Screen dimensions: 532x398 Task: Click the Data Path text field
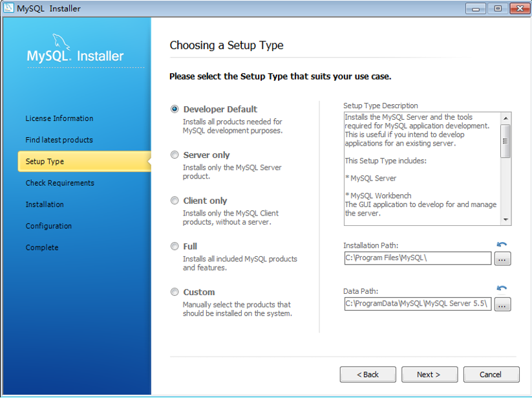(418, 304)
